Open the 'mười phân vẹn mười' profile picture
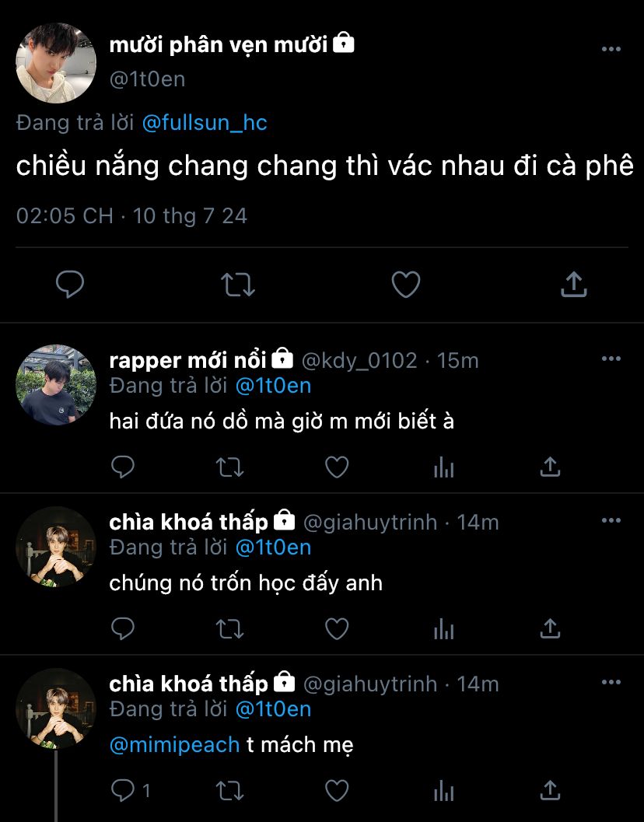644x822 pixels. tap(56, 63)
